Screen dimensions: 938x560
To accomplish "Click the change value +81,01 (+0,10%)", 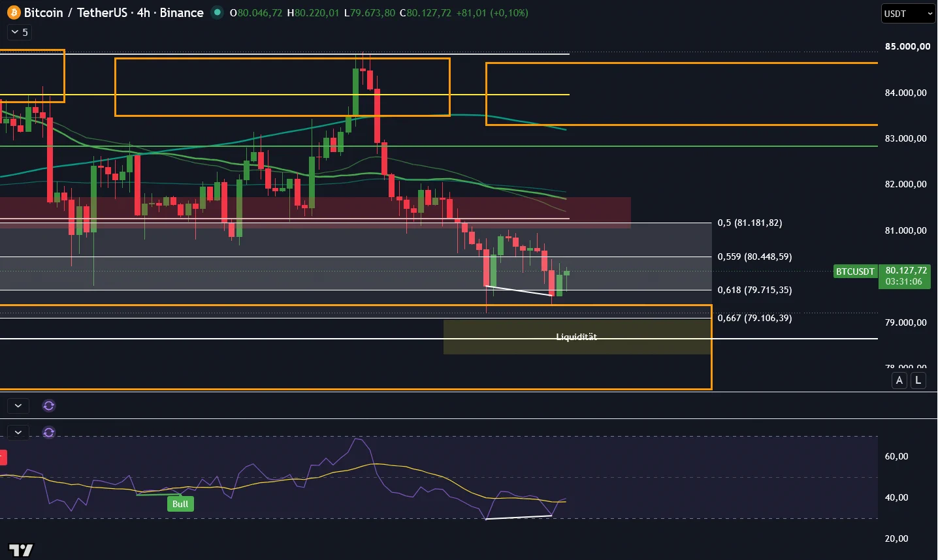I will [493, 12].
